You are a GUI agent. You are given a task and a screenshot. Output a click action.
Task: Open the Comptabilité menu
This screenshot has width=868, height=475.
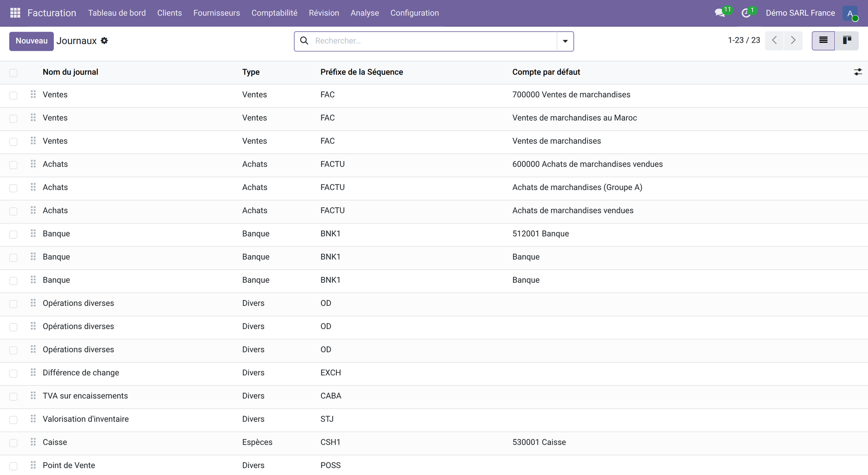(x=274, y=13)
